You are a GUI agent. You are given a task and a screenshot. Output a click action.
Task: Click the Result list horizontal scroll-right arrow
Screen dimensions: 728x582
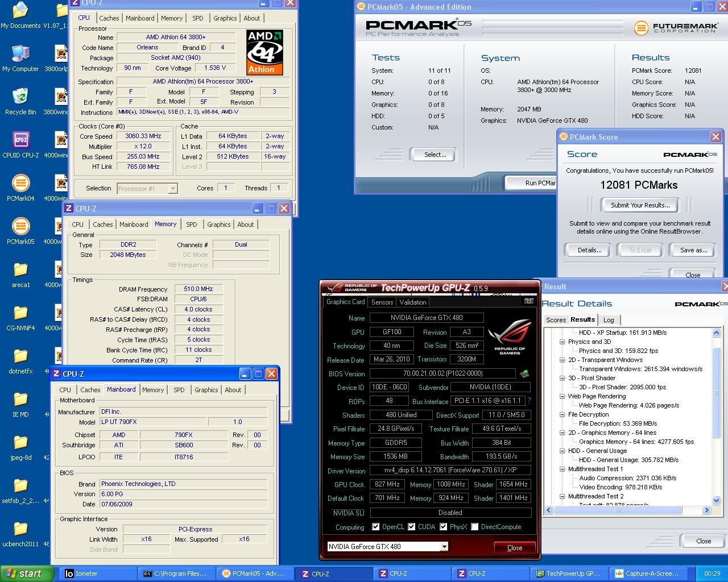coord(707,510)
